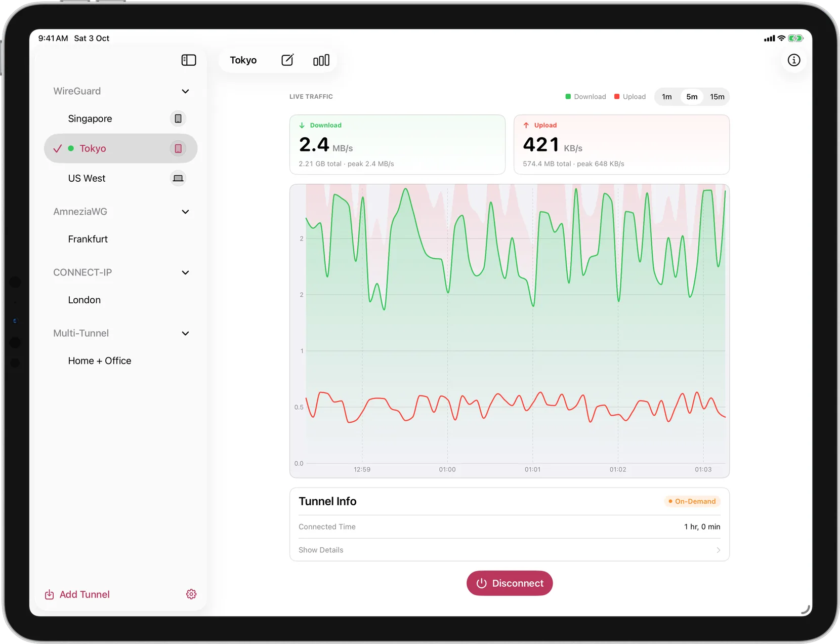The image size is (840, 644).
Task: Tap the red device icon beside Tokyo
Action: coord(178,148)
